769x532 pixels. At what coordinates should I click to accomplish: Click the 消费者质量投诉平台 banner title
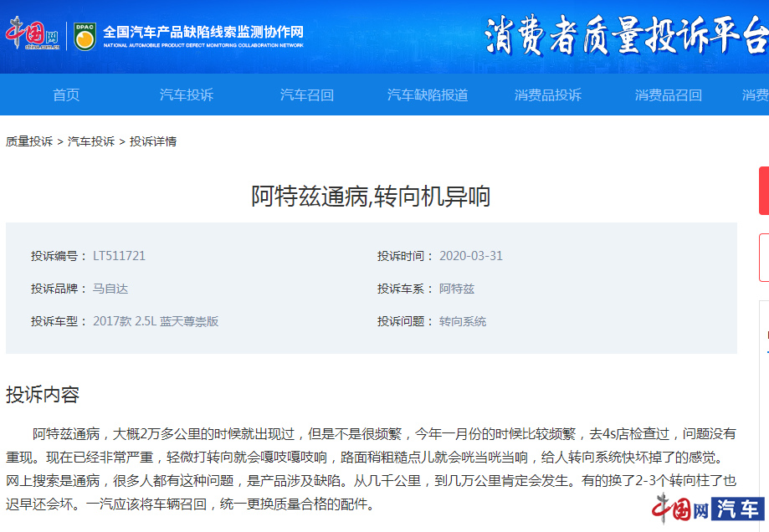626,35
